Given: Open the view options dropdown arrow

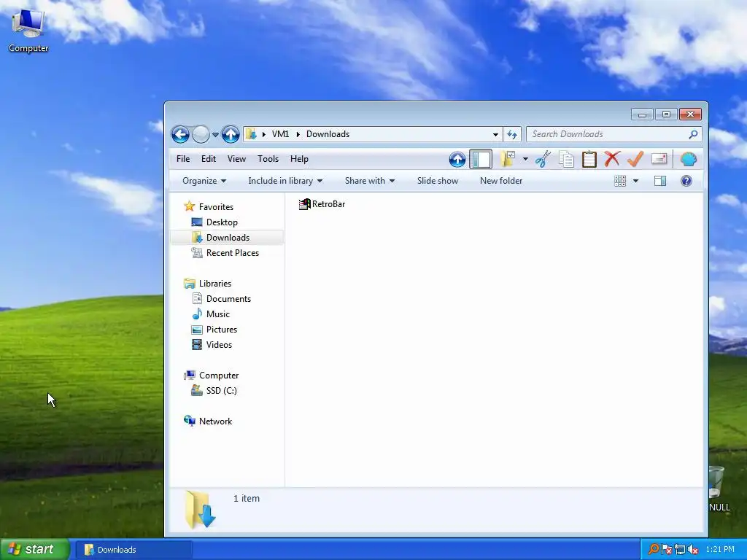Looking at the screenshot, I should pyautogui.click(x=635, y=181).
